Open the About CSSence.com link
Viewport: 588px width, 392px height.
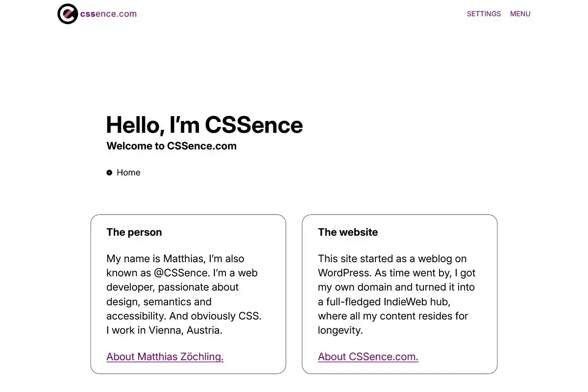(x=368, y=357)
